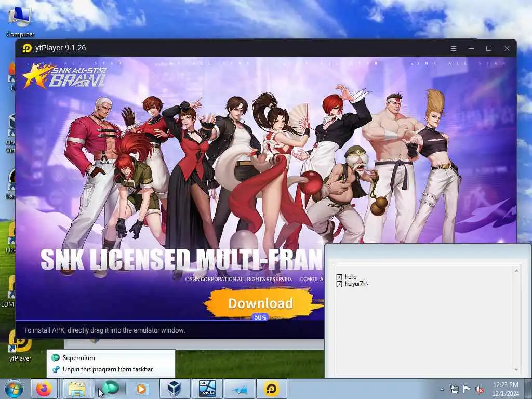Launch VirtualBox from the taskbar

point(175,389)
